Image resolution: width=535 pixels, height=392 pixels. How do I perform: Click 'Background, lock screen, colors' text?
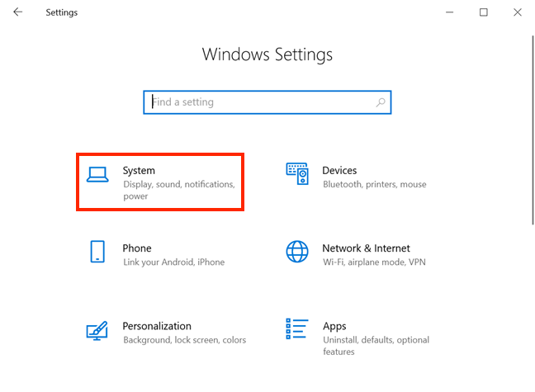[x=185, y=340]
